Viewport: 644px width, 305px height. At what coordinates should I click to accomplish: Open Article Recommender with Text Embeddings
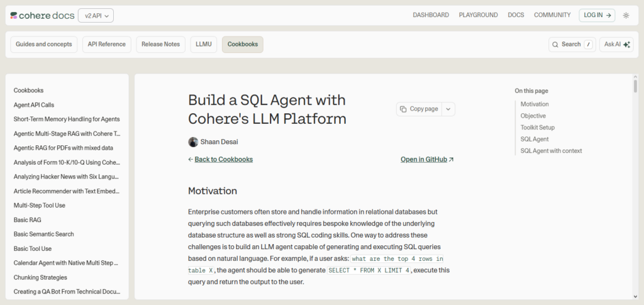point(67,191)
